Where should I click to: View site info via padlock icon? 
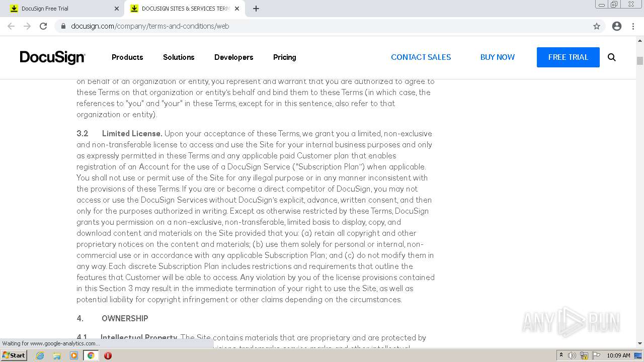[63, 26]
